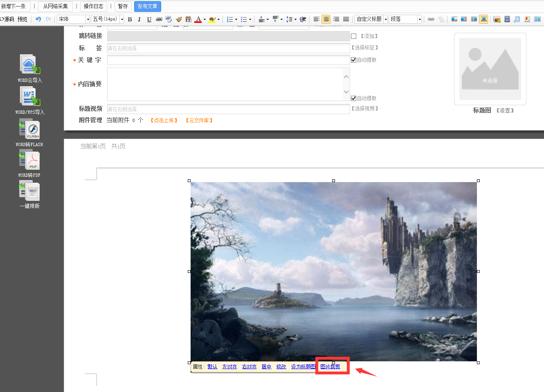The image size is (544, 392).
Task: Click the undo arrow icon
Action: tap(38, 19)
